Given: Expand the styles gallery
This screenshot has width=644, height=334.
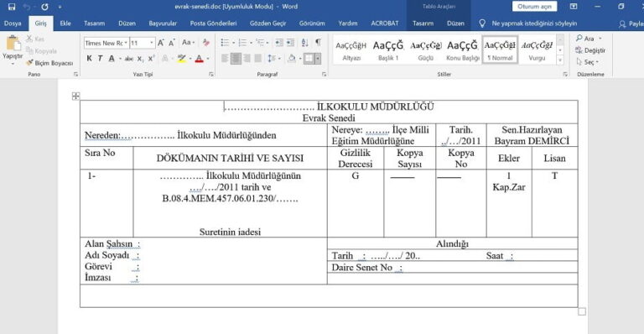Looking at the screenshot, I should pyautogui.click(x=560, y=60).
